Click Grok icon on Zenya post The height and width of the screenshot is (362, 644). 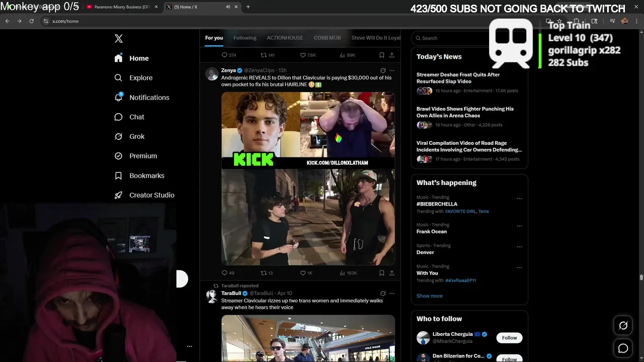tap(383, 70)
